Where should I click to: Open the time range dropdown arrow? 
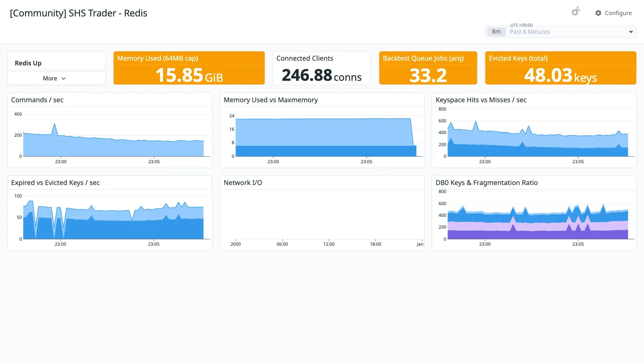point(631,32)
